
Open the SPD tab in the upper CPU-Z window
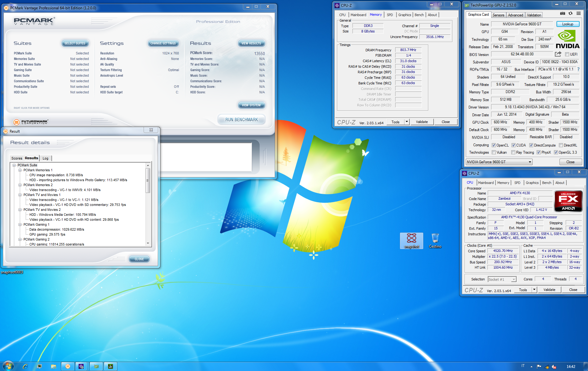click(x=390, y=15)
